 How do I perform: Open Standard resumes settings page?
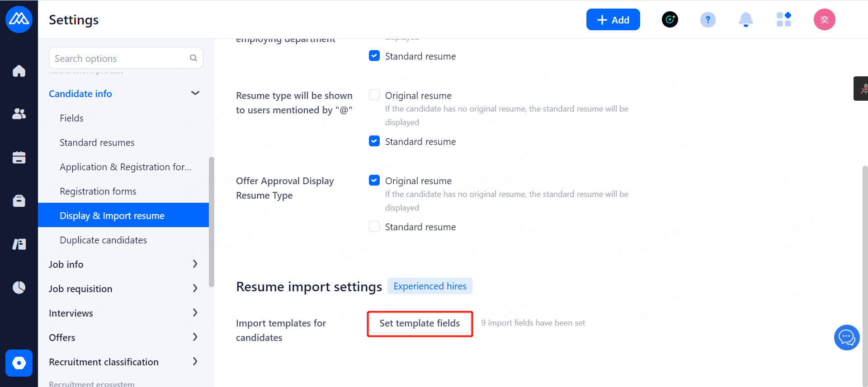click(x=97, y=143)
